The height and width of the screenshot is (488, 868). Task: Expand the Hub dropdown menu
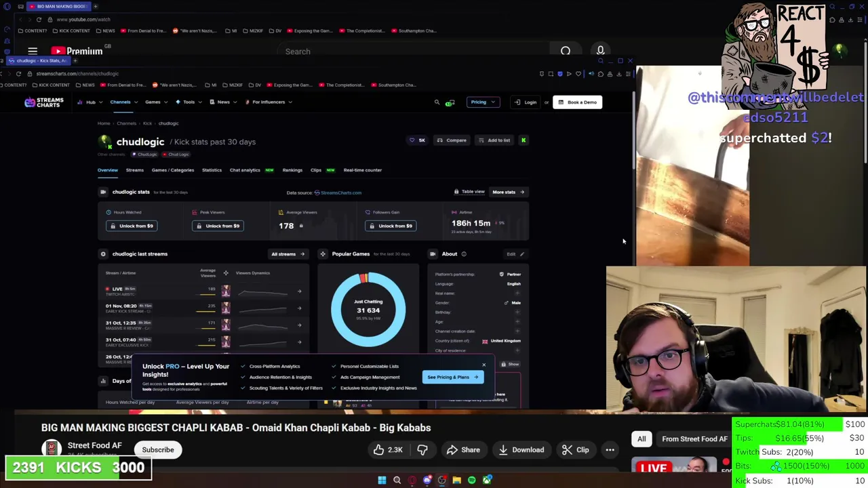click(89, 102)
